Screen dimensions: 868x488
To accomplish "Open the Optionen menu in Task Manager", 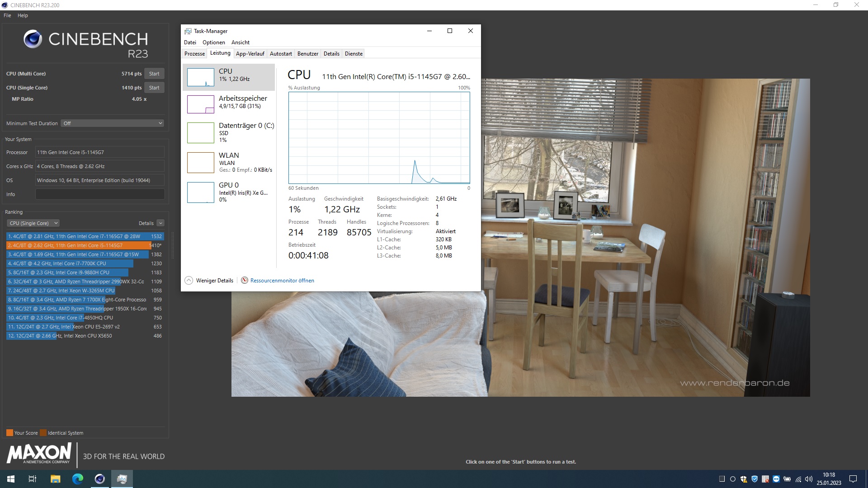I will 213,42.
